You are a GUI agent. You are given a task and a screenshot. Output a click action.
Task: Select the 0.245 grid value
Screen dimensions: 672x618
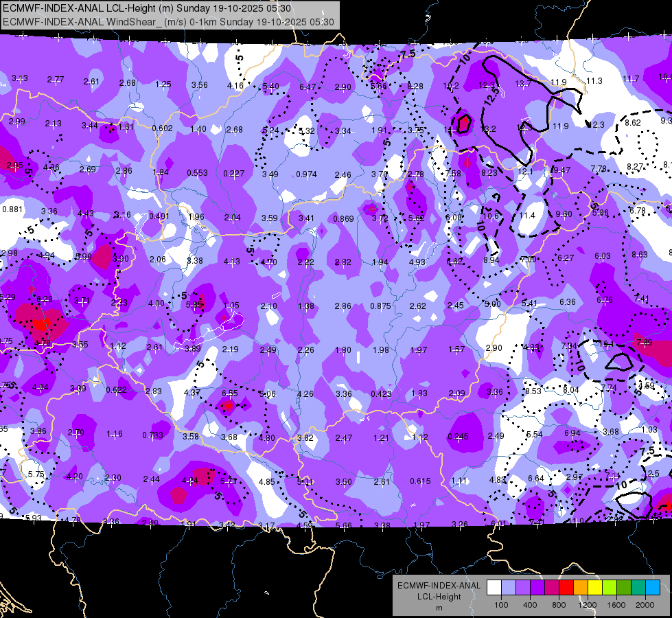tap(458, 437)
